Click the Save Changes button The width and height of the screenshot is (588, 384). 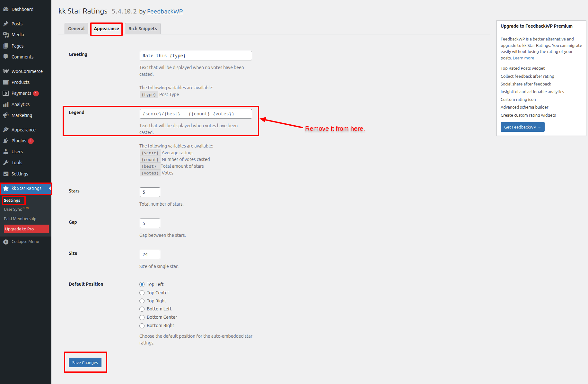pos(85,362)
